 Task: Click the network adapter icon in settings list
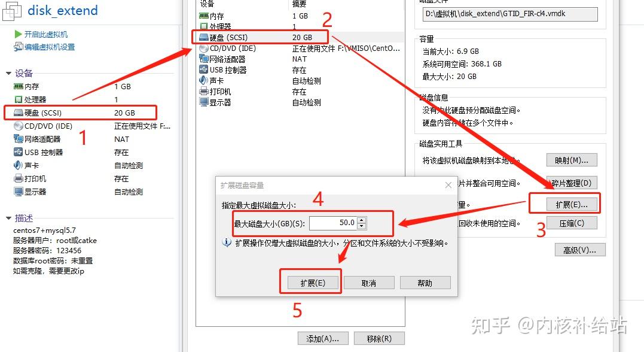(204, 59)
